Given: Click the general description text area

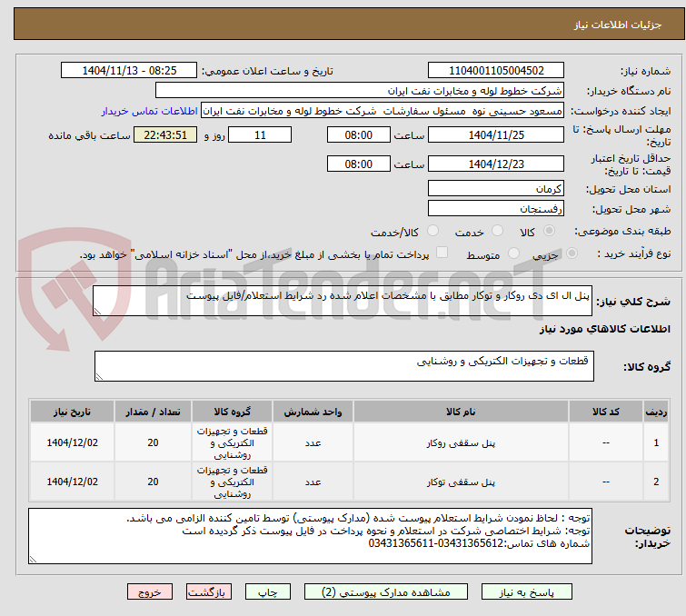Looking at the screenshot, I should tap(343, 301).
